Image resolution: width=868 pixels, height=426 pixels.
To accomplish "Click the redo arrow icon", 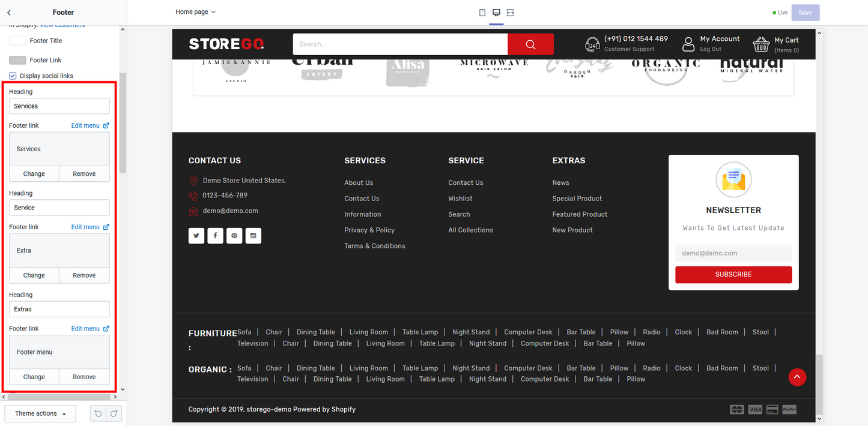I will 114,413.
